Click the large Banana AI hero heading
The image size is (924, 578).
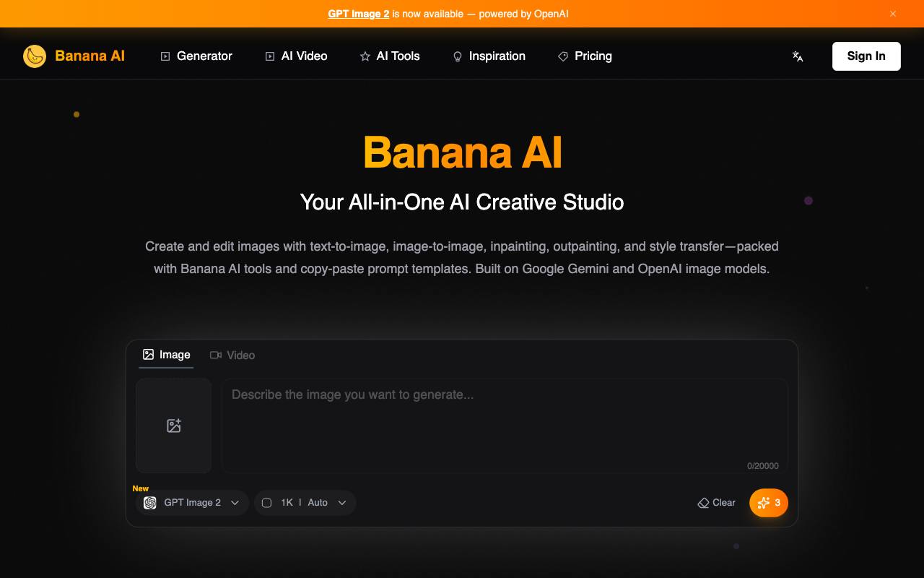tap(462, 152)
